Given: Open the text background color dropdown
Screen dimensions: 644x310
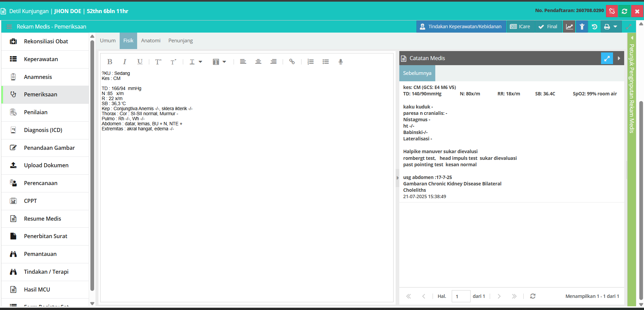Looking at the screenshot, I should (219, 62).
